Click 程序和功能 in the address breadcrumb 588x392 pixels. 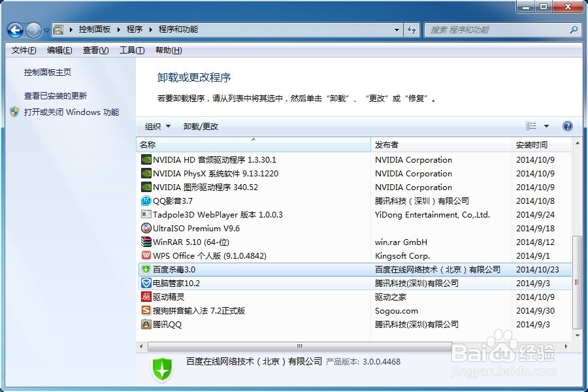click(x=178, y=29)
